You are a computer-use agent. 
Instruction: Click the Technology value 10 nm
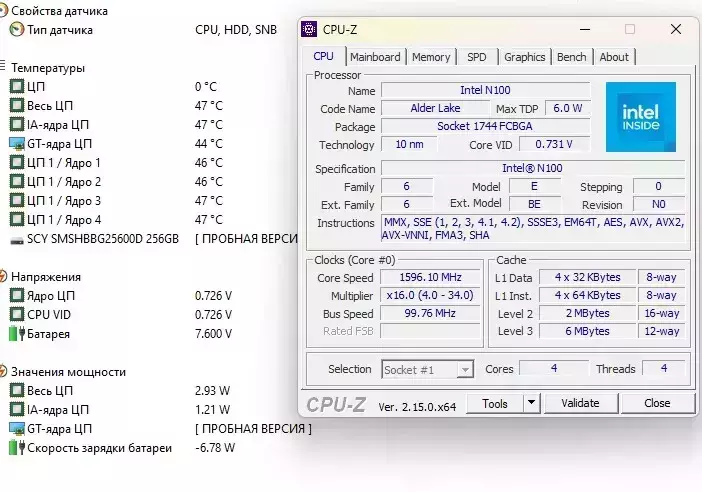[409, 144]
